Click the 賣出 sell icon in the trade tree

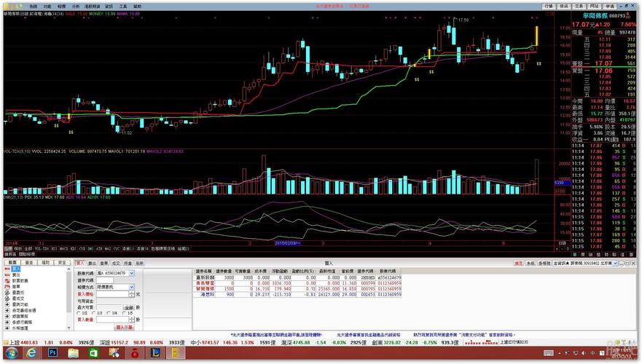pyautogui.click(x=7, y=275)
